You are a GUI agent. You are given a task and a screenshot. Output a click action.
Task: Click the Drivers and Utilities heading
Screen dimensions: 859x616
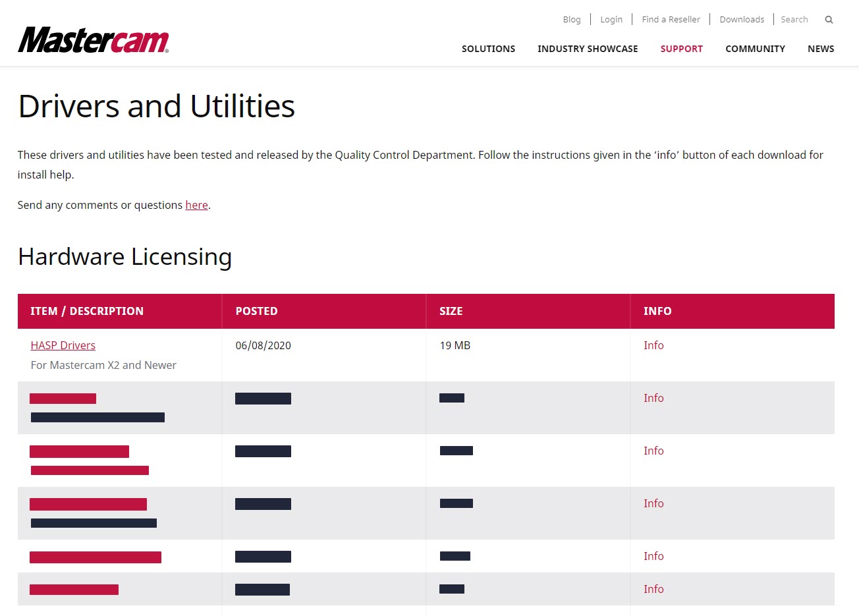click(157, 106)
